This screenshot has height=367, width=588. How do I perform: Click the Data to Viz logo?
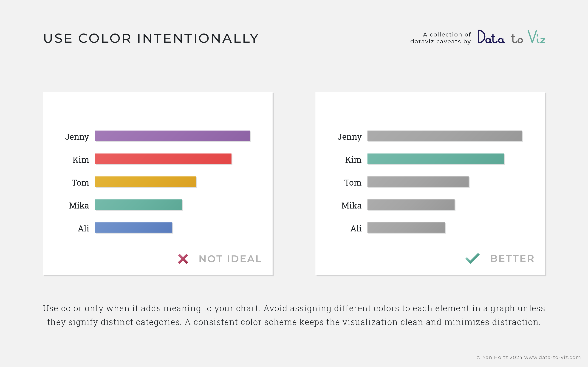[511, 37]
